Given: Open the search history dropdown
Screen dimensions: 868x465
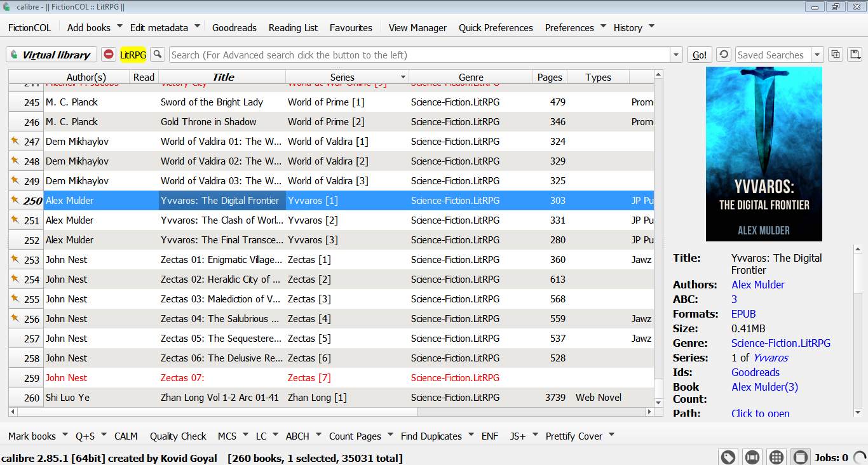Looking at the screenshot, I should tap(676, 55).
